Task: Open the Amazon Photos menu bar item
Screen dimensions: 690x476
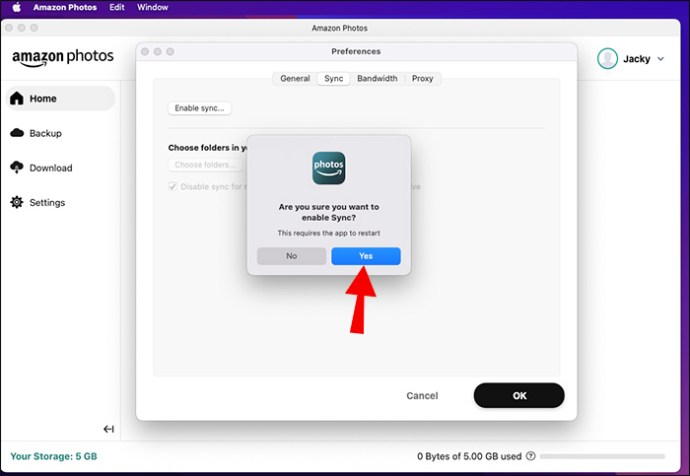Action: 65,7
